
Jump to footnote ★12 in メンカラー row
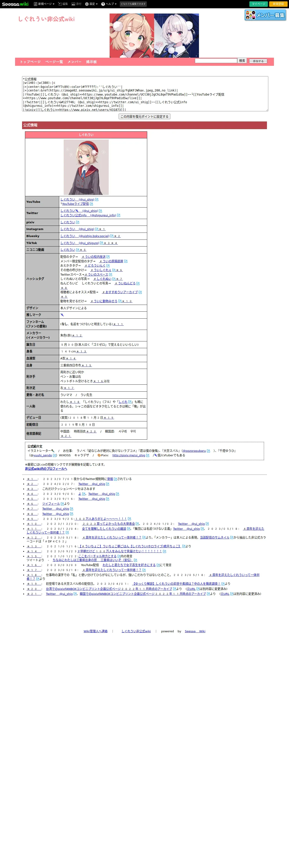tap(77, 336)
